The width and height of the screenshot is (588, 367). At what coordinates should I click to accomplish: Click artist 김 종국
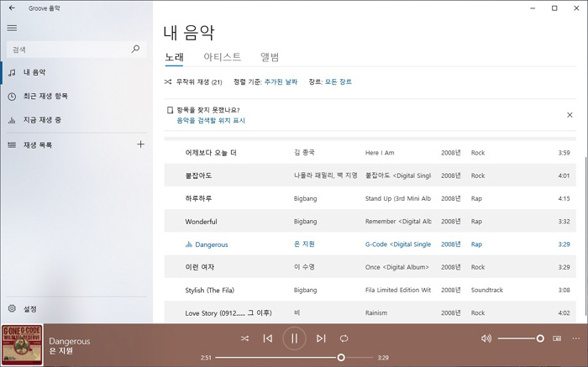click(x=304, y=153)
